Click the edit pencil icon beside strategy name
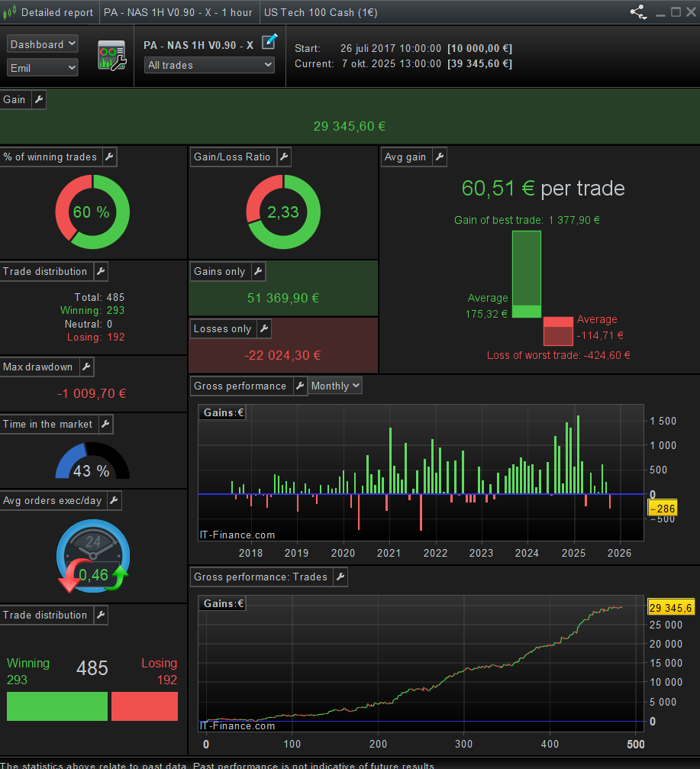Image resolution: width=700 pixels, height=769 pixels. point(269,42)
